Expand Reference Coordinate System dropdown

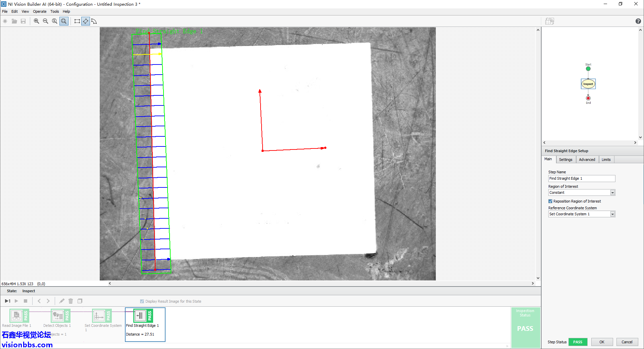point(612,214)
